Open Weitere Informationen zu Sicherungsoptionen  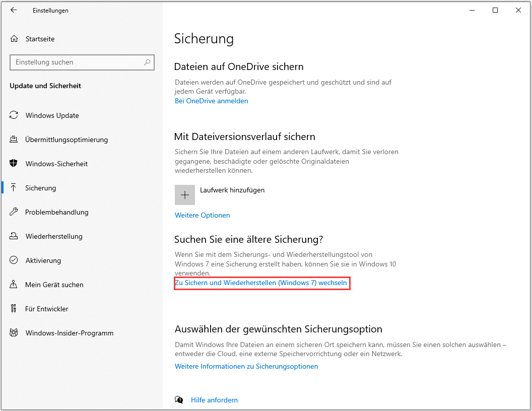[246, 366]
